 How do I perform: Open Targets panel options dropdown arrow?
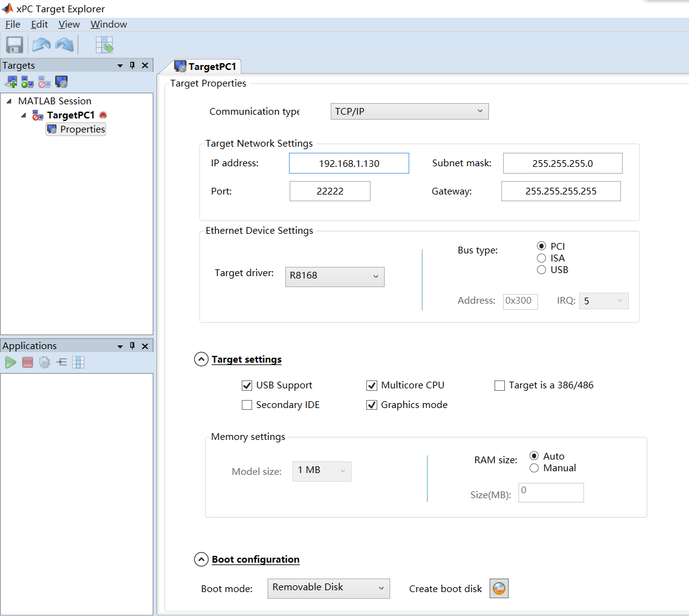[120, 66]
